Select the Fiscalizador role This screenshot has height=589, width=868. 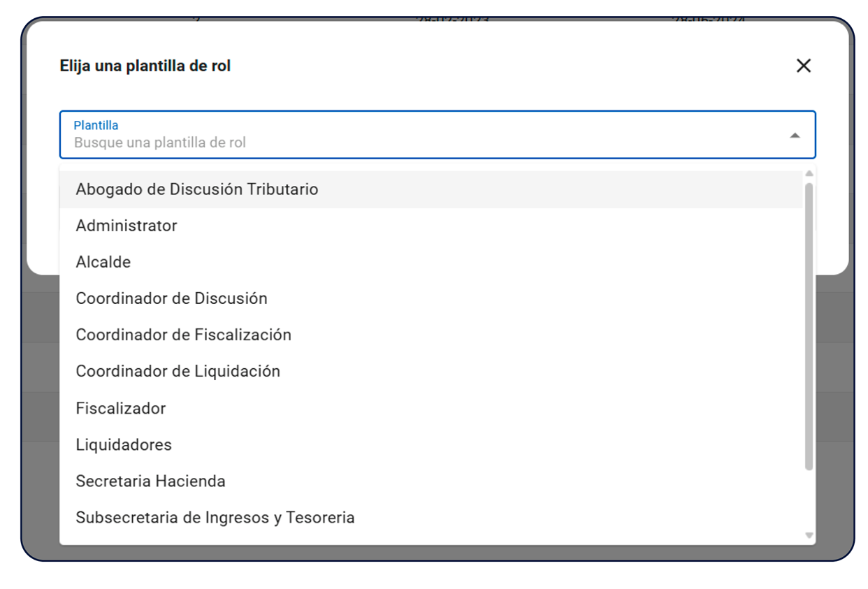121,408
